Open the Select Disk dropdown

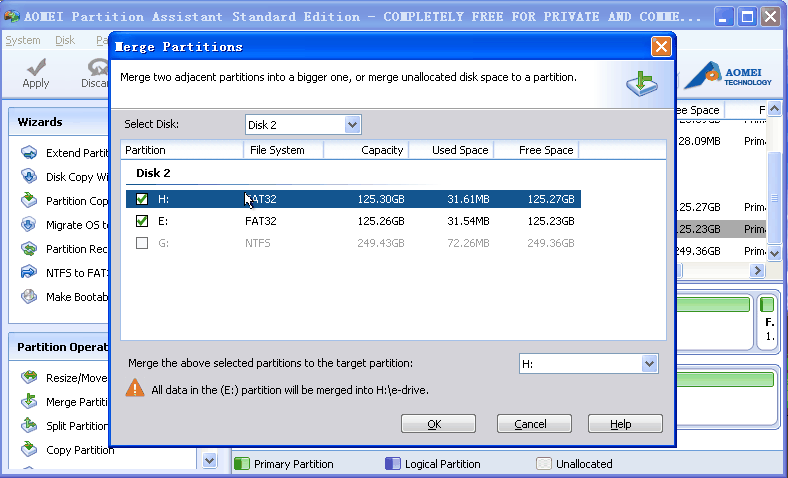[x=352, y=125]
